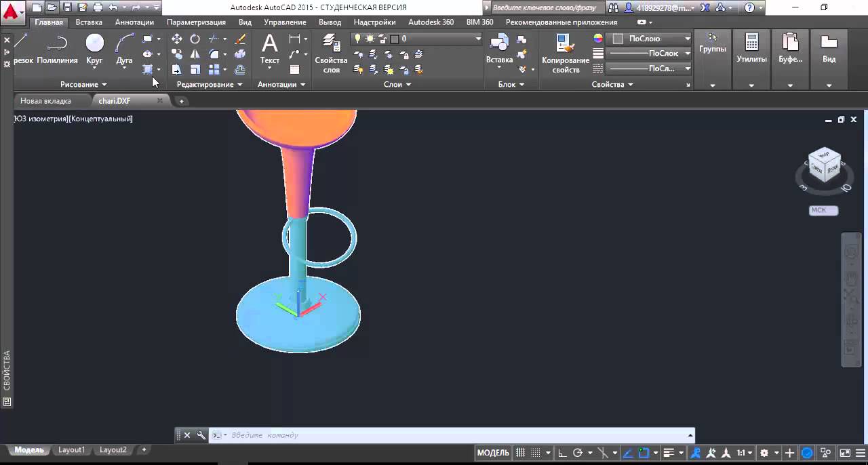Select the Круг (Circle) tool

tap(95, 49)
